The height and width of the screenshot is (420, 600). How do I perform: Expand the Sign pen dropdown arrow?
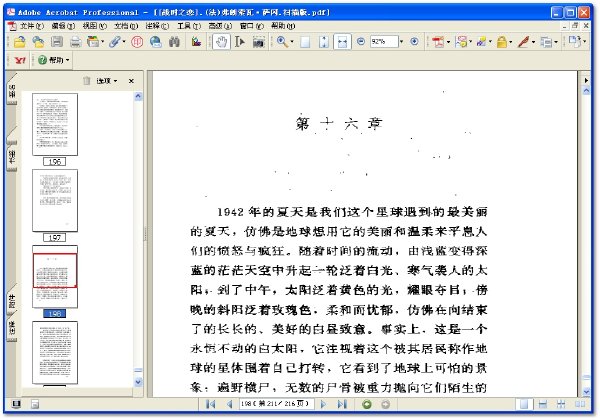(533, 42)
